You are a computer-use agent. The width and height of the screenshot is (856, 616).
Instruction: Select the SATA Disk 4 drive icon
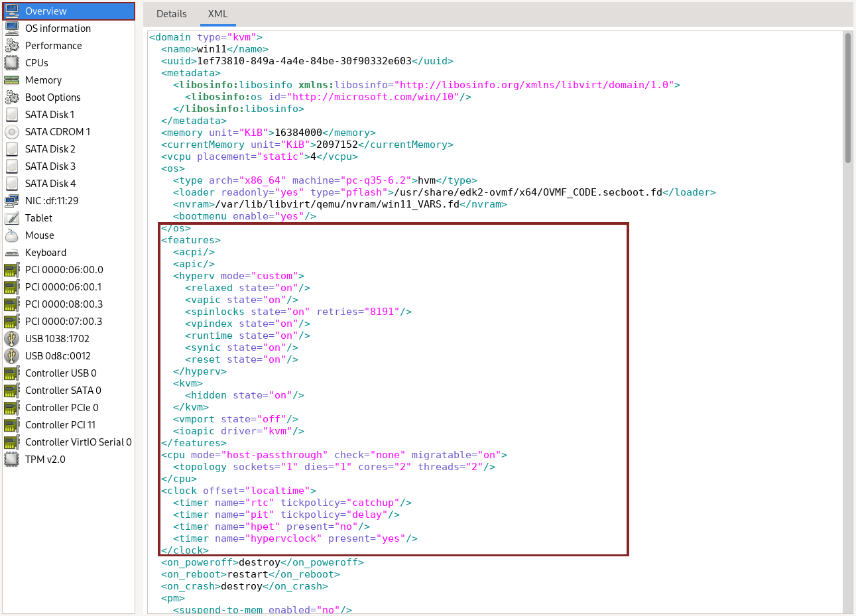click(12, 184)
